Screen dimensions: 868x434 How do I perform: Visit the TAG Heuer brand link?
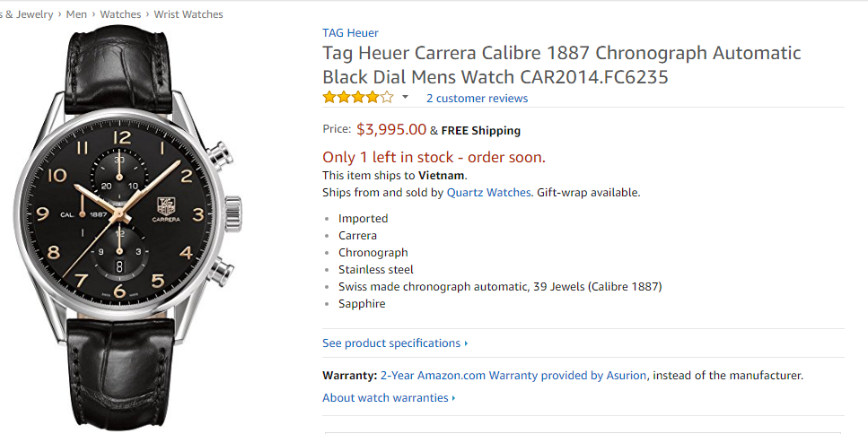[x=350, y=33]
